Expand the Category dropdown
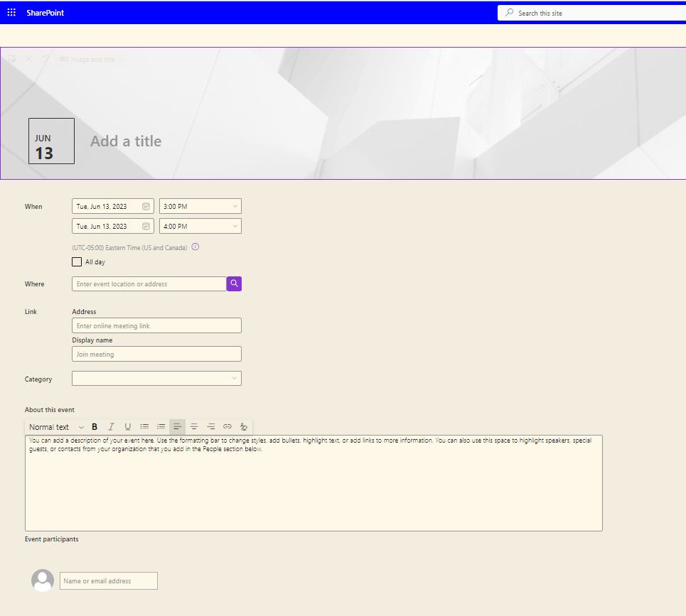The image size is (686, 616). tap(156, 379)
